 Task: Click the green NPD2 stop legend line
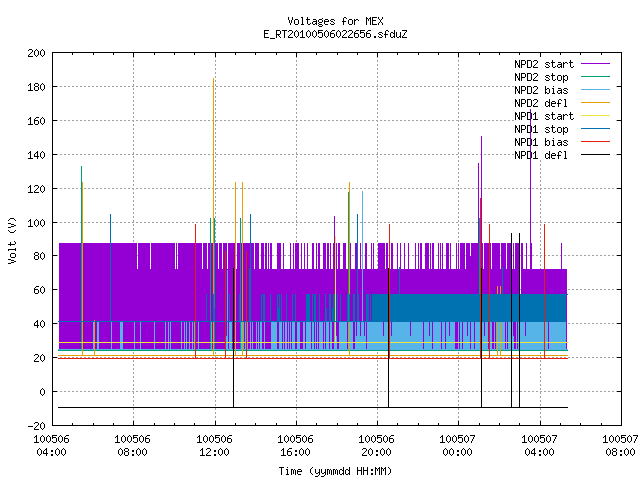(x=595, y=77)
